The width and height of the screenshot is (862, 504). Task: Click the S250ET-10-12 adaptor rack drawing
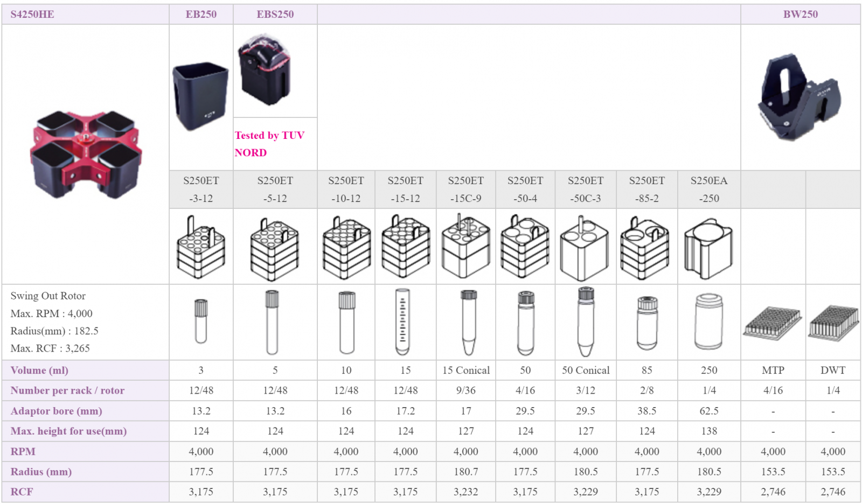[346, 248]
